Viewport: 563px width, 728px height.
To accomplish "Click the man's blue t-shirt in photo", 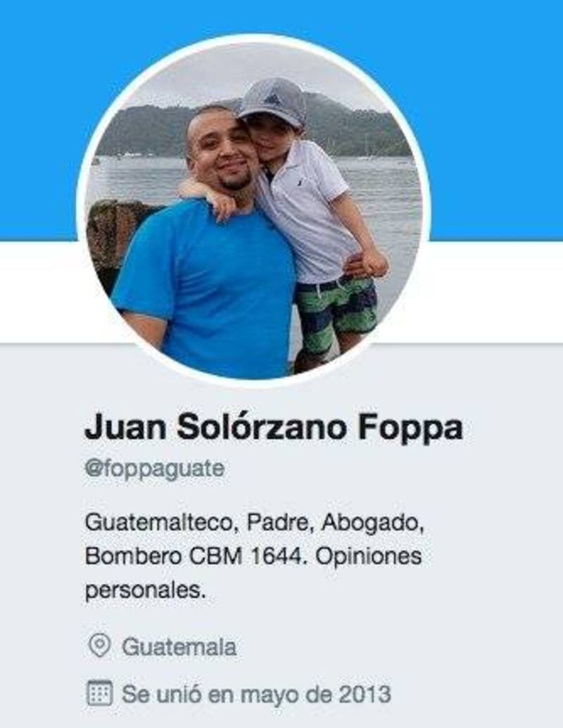I will (204, 283).
